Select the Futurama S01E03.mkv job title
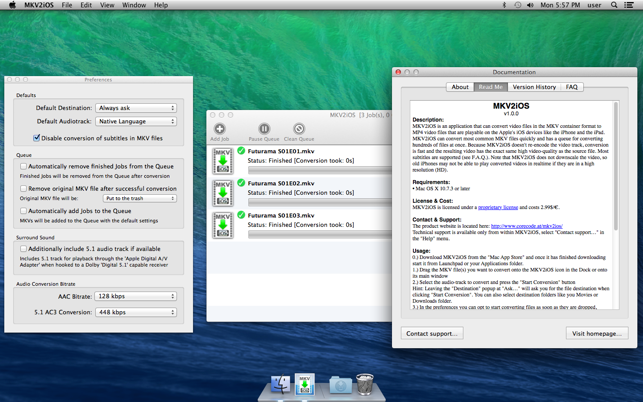Image resolution: width=643 pixels, height=402 pixels. coord(281,215)
